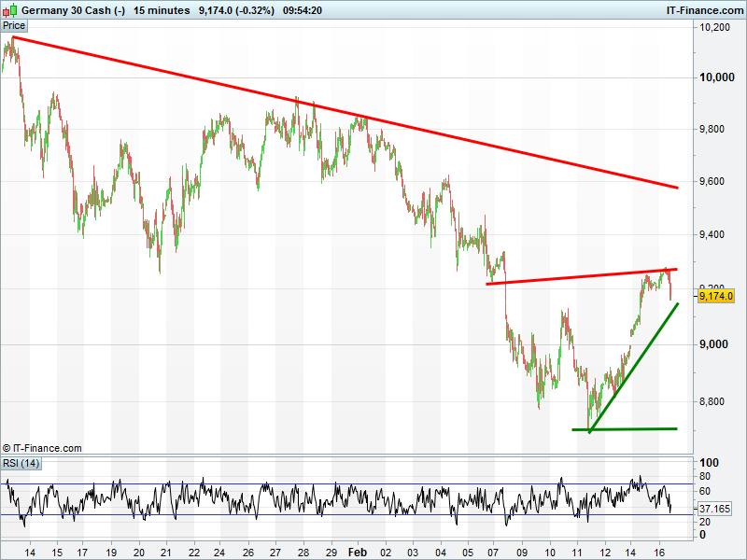The height and width of the screenshot is (560, 747).
Task: Click date 22 on the time axis
Action: pyautogui.click(x=194, y=553)
